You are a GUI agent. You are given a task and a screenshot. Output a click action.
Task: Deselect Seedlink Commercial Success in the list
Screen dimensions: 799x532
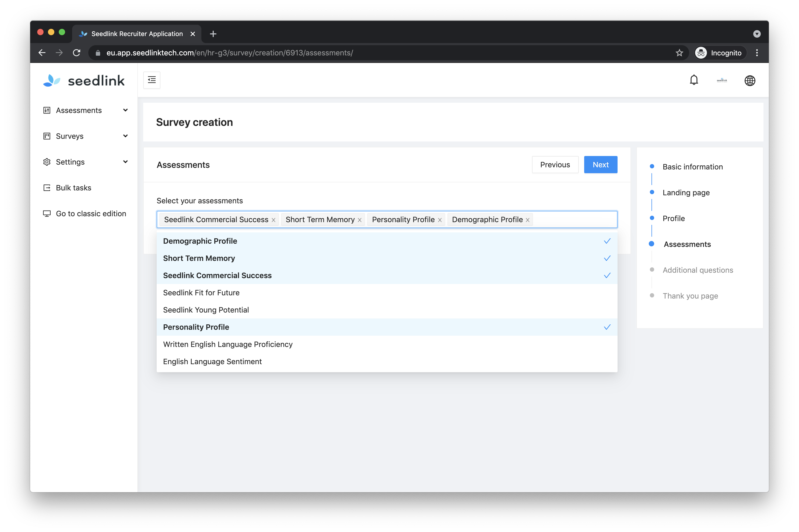387,275
